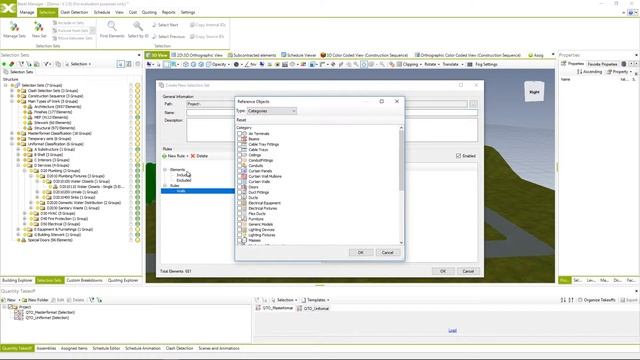Viewport: 640px width, 360px height.
Task: Check the Cable Trays category
Action: click(240, 149)
